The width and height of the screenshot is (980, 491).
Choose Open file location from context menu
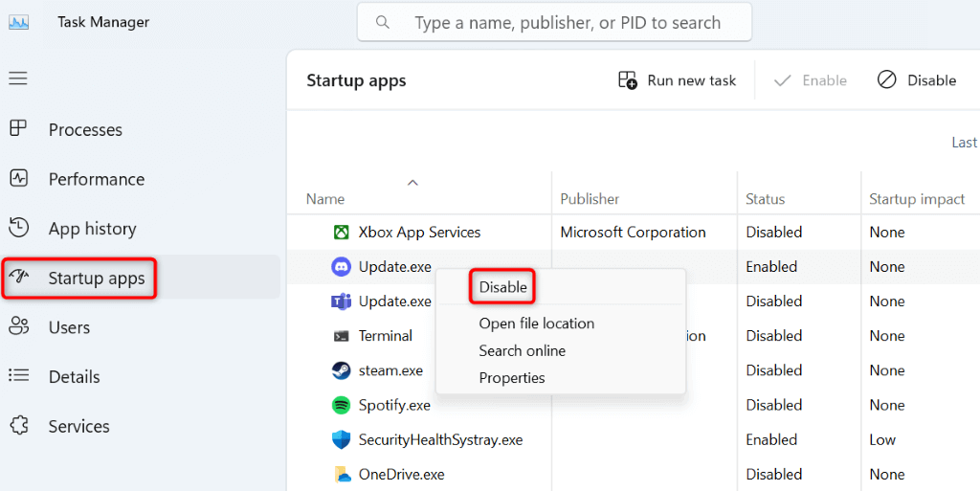coord(536,324)
